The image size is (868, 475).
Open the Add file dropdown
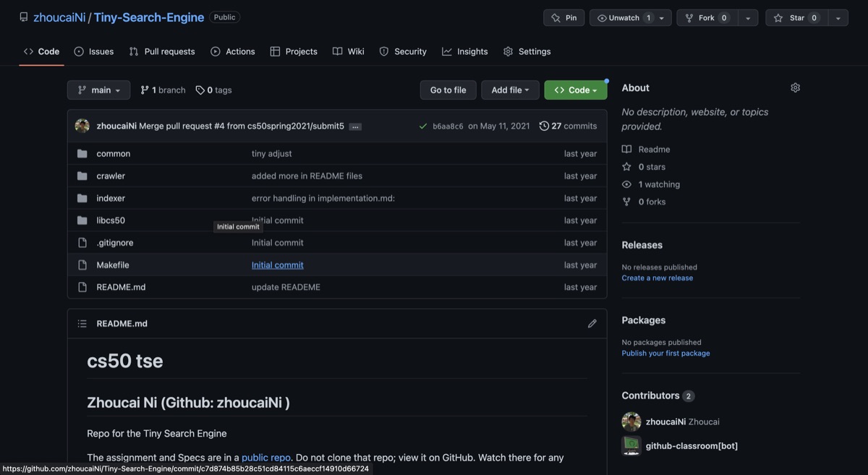(x=510, y=90)
